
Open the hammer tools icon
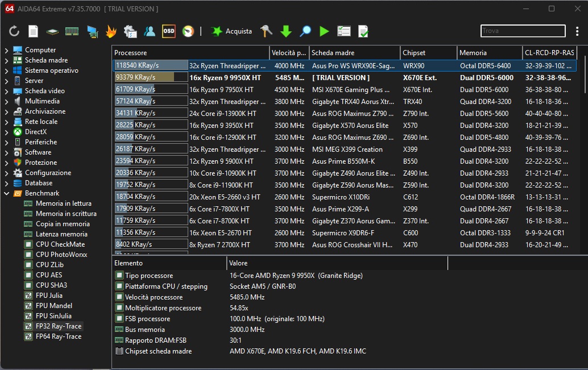(266, 31)
